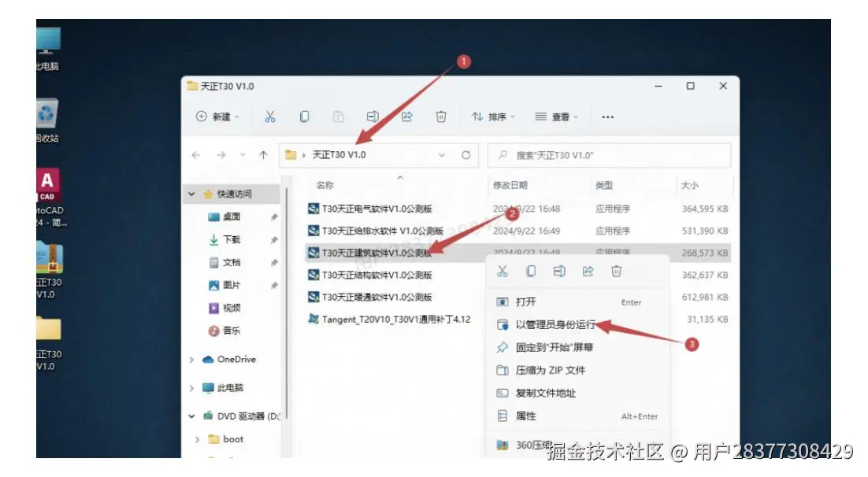The height and width of the screenshot is (477, 868).
Task: Click the Rename icon in context menu
Action: [x=559, y=271]
